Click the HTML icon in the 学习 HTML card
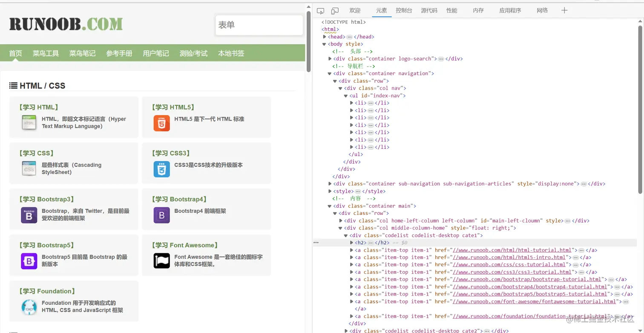 pyautogui.click(x=29, y=123)
